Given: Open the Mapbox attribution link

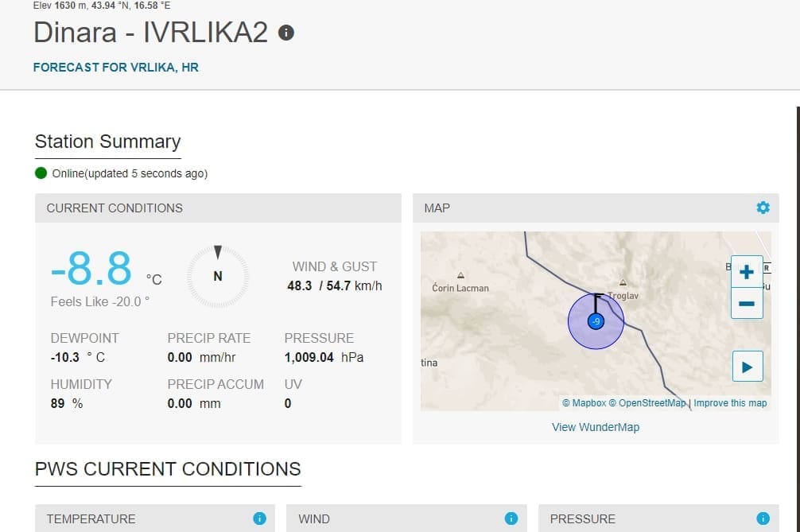Looking at the screenshot, I should point(588,403).
